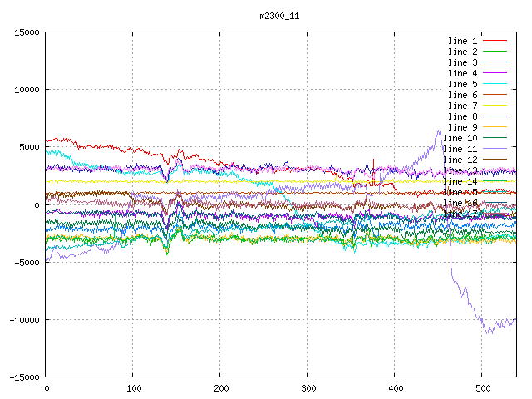Viewport: 532px width, 399px height.
Task: Click the 500 x-axis tick label
Action: coord(481,388)
